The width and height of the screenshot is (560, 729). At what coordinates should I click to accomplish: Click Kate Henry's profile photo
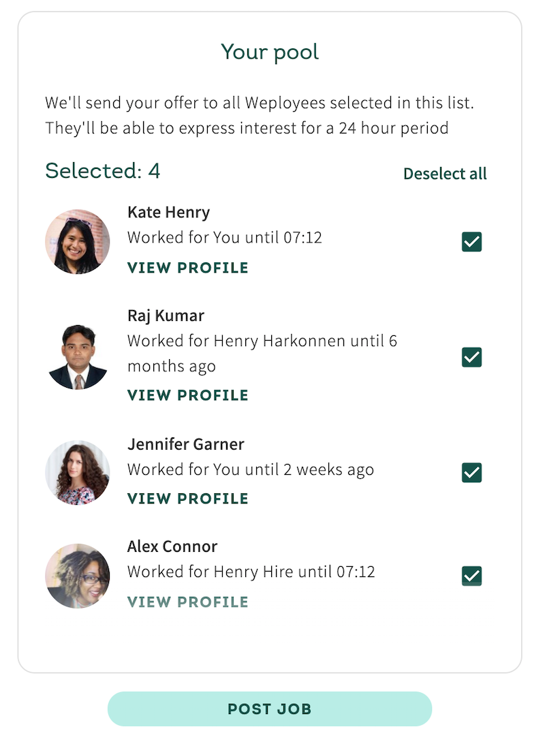click(77, 241)
